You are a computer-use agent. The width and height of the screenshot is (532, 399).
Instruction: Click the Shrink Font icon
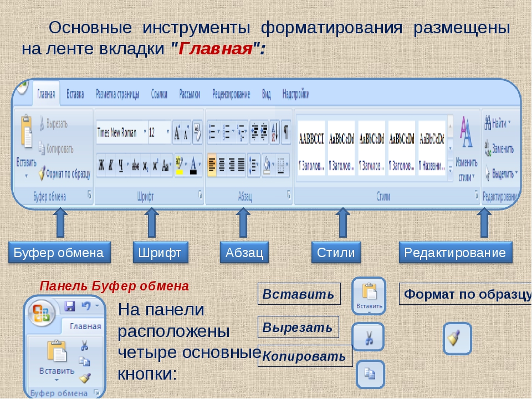(186, 132)
